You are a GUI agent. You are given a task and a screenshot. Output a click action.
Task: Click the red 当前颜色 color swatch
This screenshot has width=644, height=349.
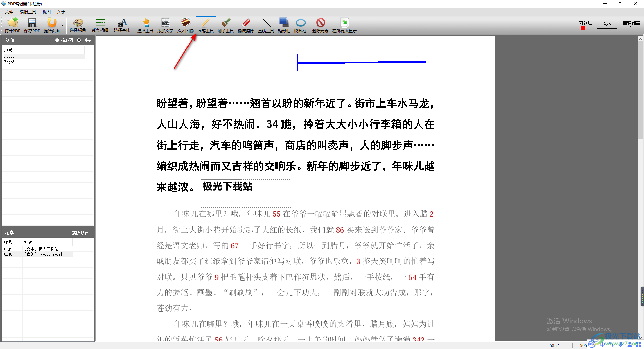tap(583, 29)
